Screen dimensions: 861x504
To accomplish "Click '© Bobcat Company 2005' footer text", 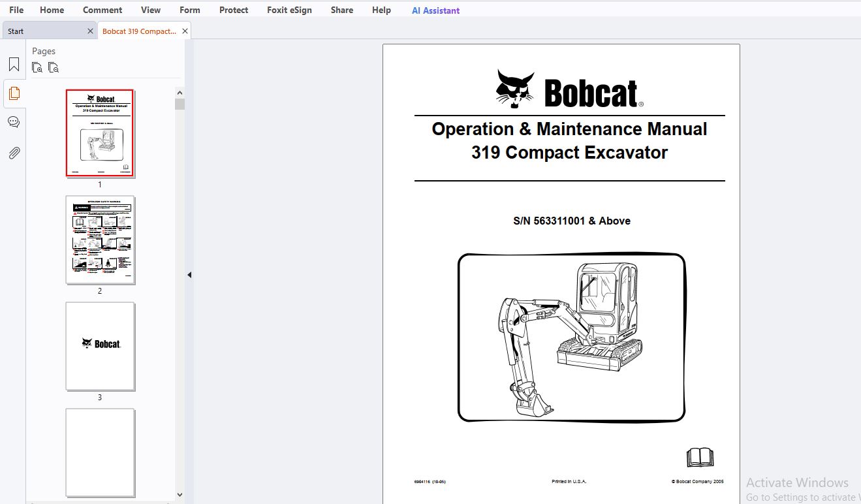I will click(x=697, y=482).
